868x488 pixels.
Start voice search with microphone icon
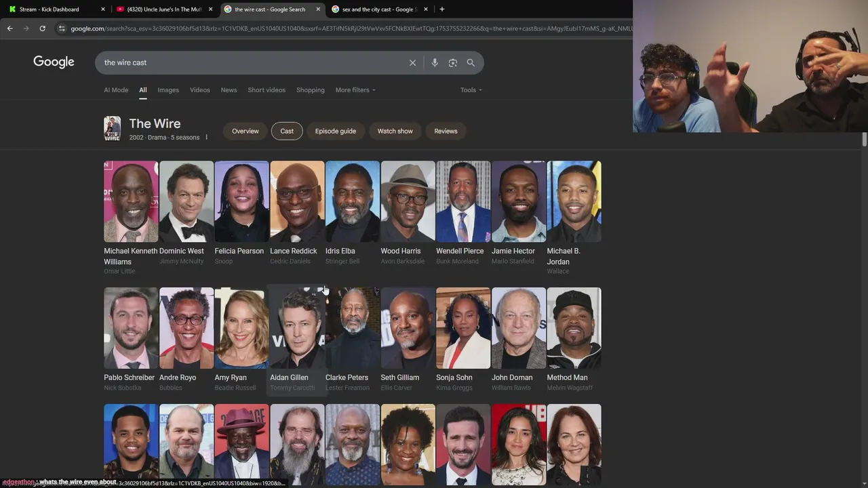[435, 62]
